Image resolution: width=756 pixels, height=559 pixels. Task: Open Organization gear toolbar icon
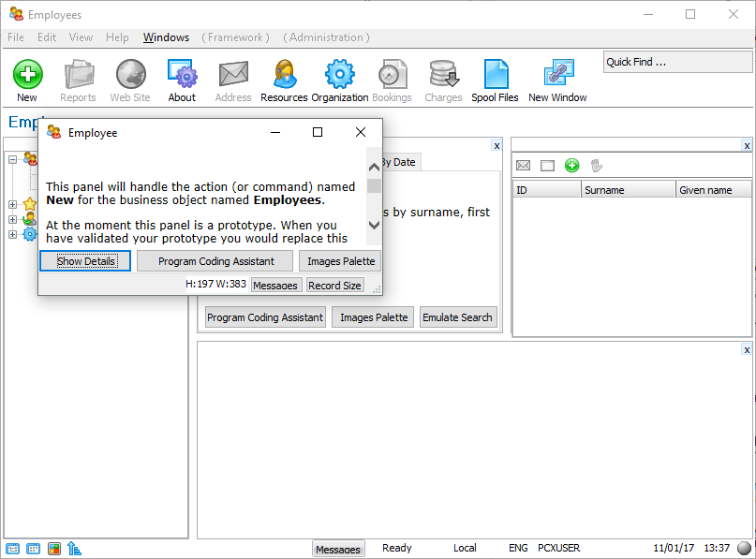click(339, 74)
